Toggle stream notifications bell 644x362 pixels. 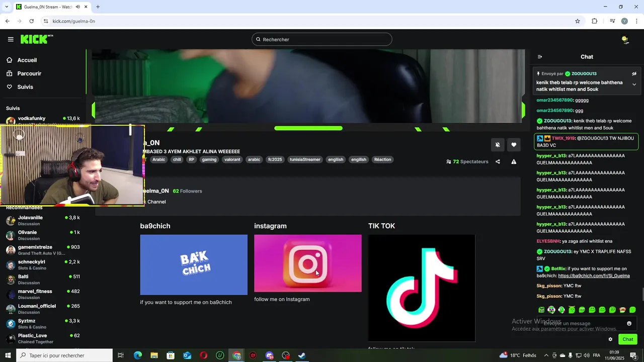pyautogui.click(x=498, y=145)
